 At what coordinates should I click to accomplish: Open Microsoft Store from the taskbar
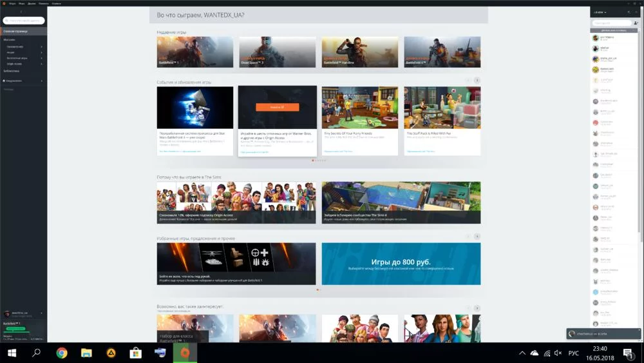(135, 353)
